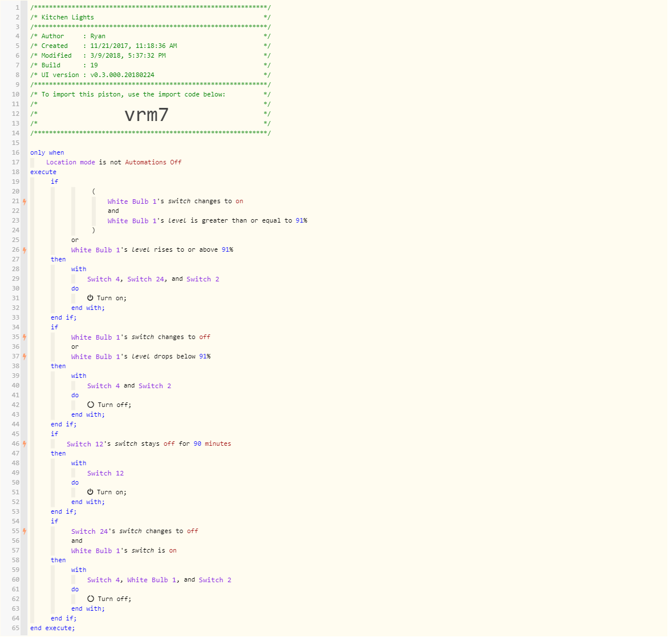Click the power icon on line 31
672x641 pixels.
click(x=91, y=298)
